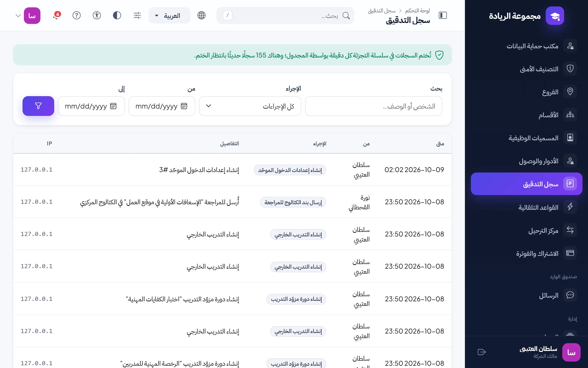Open مكتب حماية البيانات in sidebar

526,46
